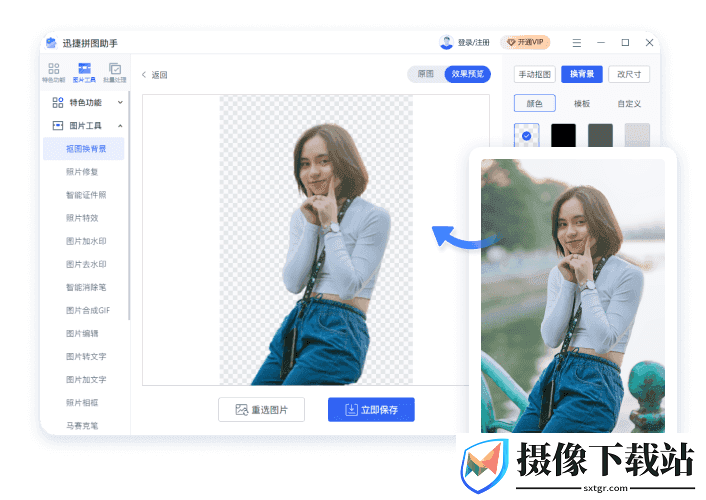Choose the dark gray color swatch
This screenshot has width=706, height=500.
point(600,135)
